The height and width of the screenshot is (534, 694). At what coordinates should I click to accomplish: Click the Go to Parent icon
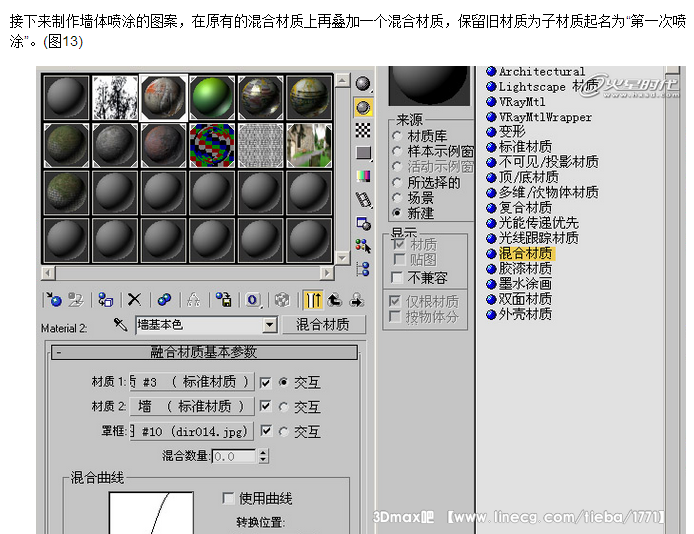click(x=334, y=300)
